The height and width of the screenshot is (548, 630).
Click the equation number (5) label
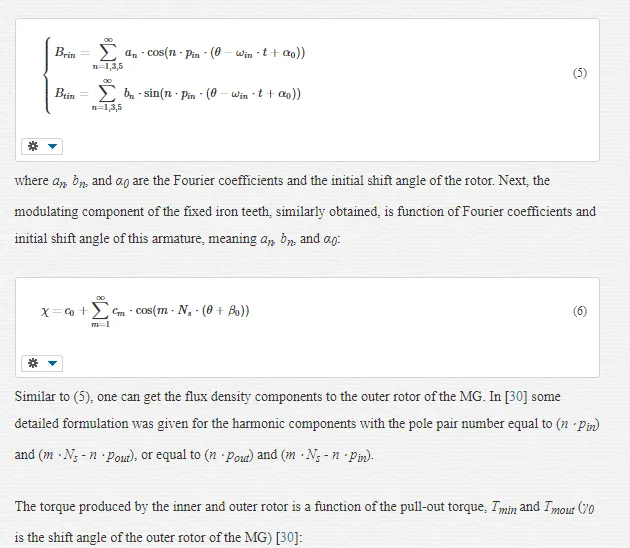tap(580, 73)
